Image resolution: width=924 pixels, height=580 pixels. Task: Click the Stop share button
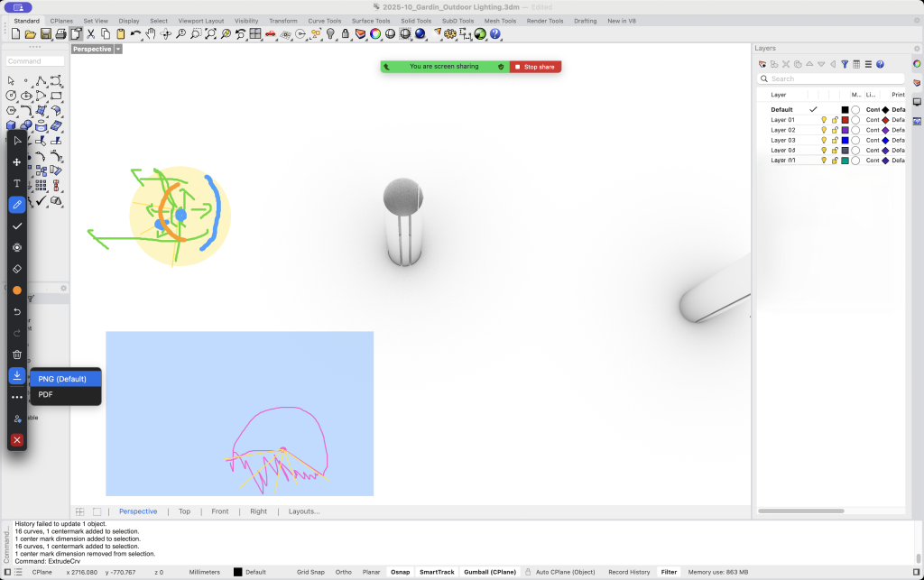point(535,67)
